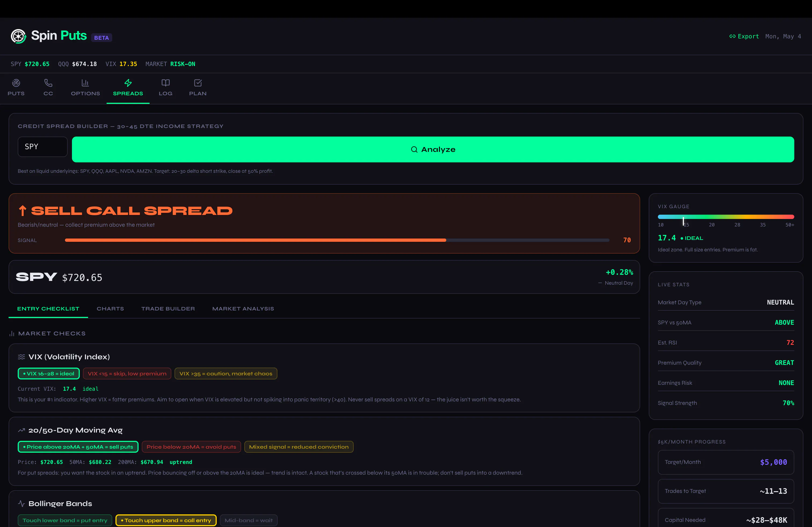Viewport: 812px width, 527px height.
Task: Click the SPY ticker input field
Action: coord(43,147)
